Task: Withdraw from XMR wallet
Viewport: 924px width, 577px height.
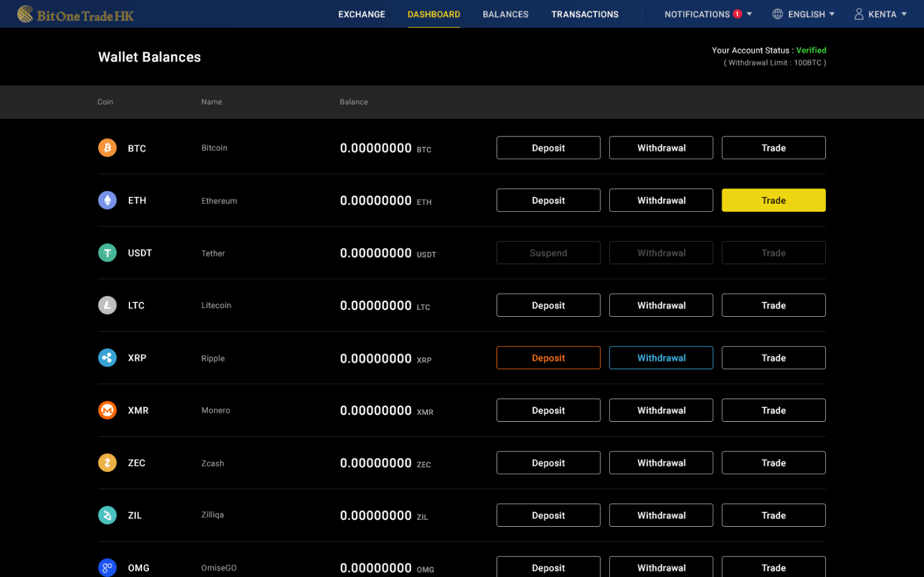Action: click(661, 410)
